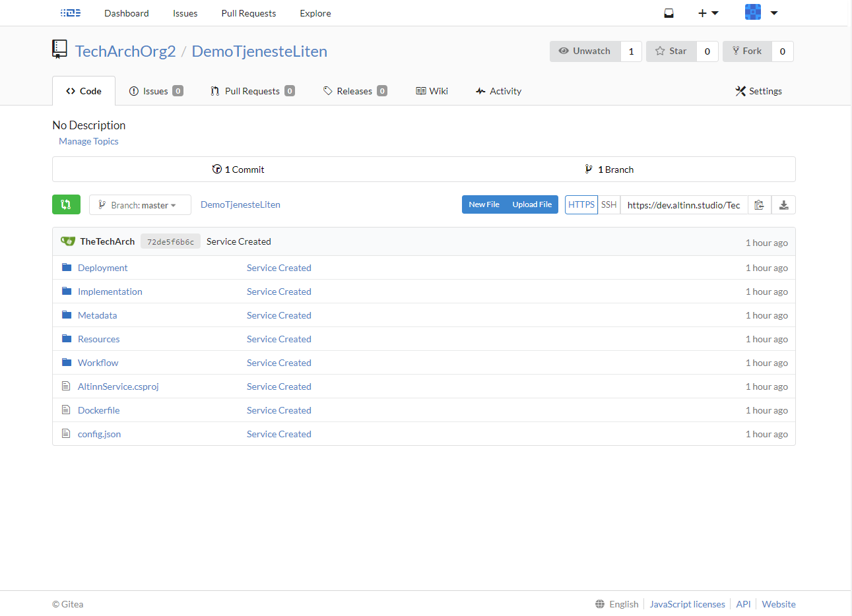The height and width of the screenshot is (616, 852).
Task: Click the TheTechArch committer avatar
Action: point(68,241)
